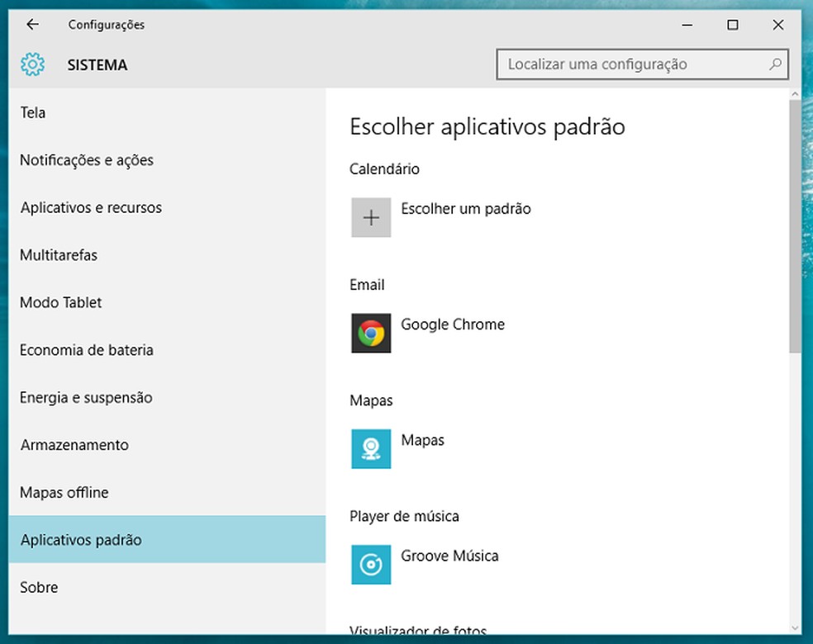The height and width of the screenshot is (644, 813).
Task: Click the Groove Música app icon
Action: tap(371, 564)
